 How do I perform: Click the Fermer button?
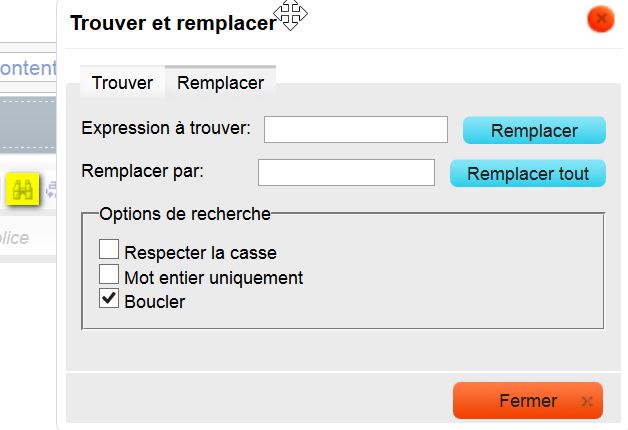(527, 401)
